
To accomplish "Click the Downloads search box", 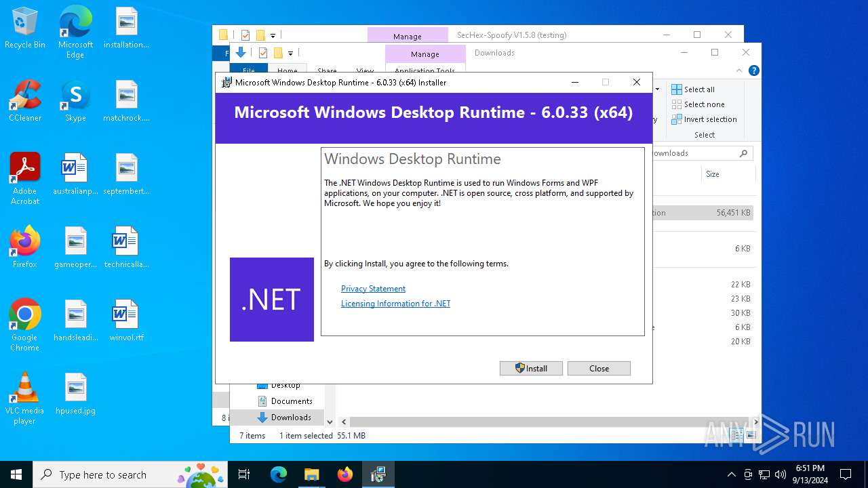I will [x=702, y=153].
